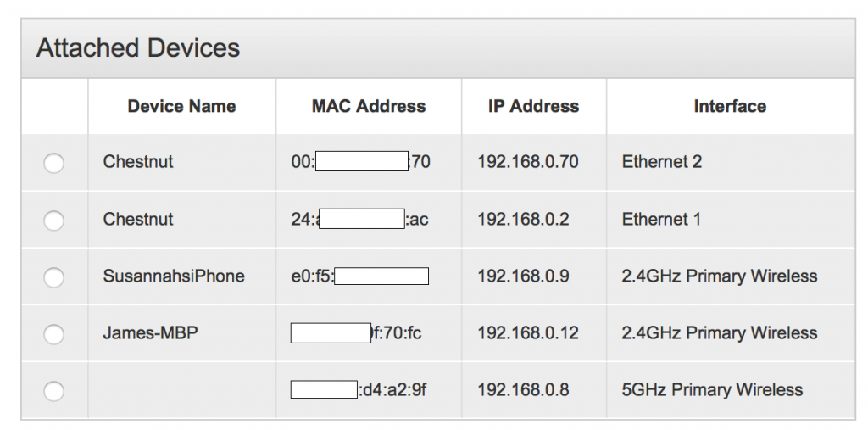The image size is (868, 430).
Task: Select the radio button in the Ethernet 1 row
Action: click(x=53, y=221)
